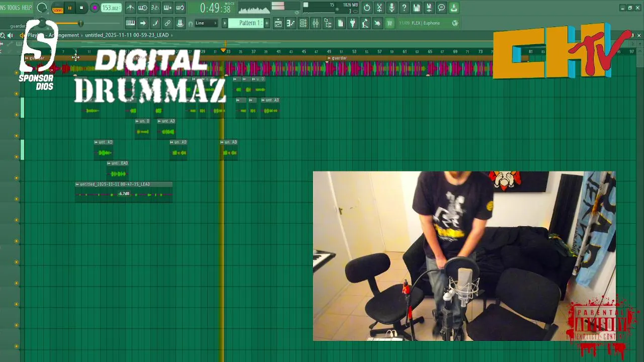The width and height of the screenshot is (644, 362).
Task: Click the stamp icon in toolbar
Action: coord(180,23)
